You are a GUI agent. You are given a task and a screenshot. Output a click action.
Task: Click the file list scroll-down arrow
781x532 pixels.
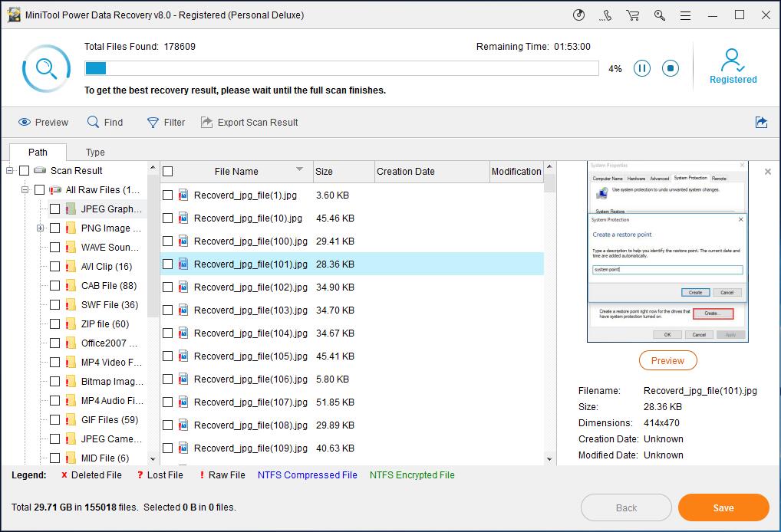[549, 459]
